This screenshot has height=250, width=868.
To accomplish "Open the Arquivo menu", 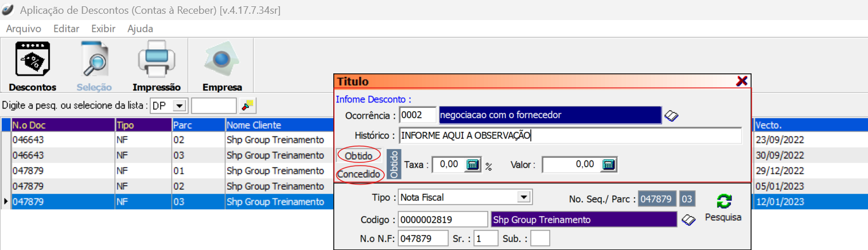I will click(x=24, y=29).
